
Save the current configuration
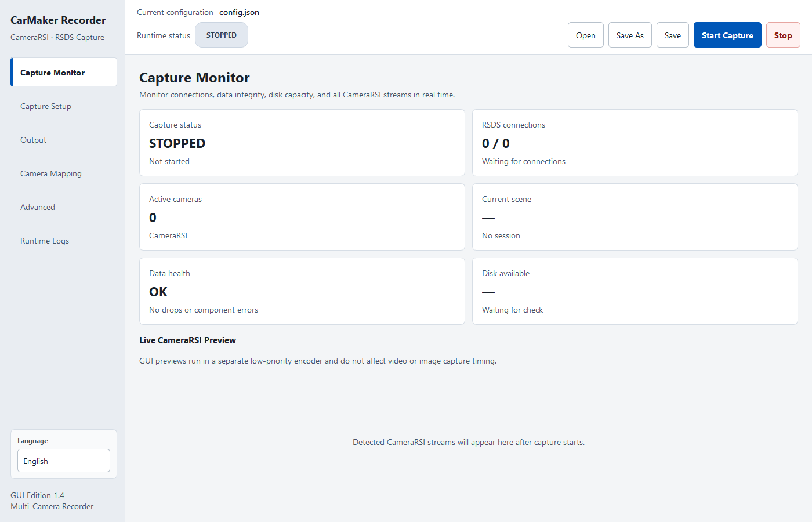[x=673, y=35]
